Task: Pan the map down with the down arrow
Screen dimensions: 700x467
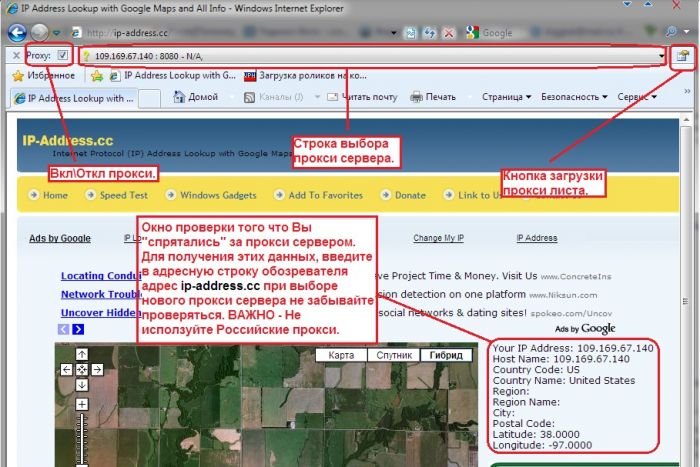Action: [x=82, y=385]
